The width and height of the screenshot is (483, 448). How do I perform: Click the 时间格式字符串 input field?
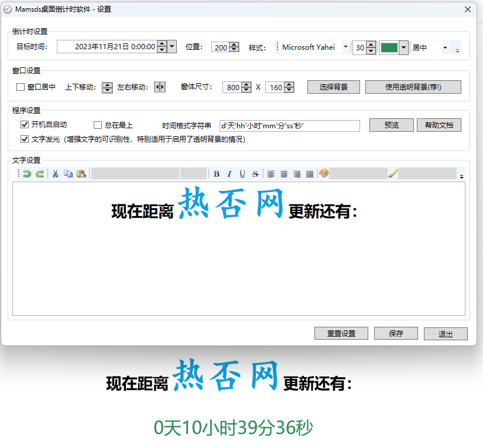tap(290, 126)
